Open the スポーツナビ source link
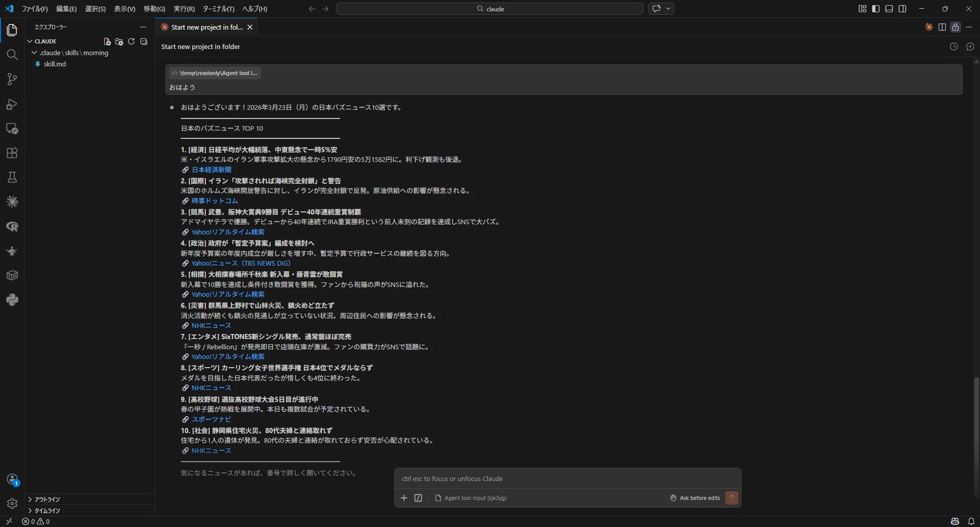This screenshot has width=980, height=527. point(211,419)
